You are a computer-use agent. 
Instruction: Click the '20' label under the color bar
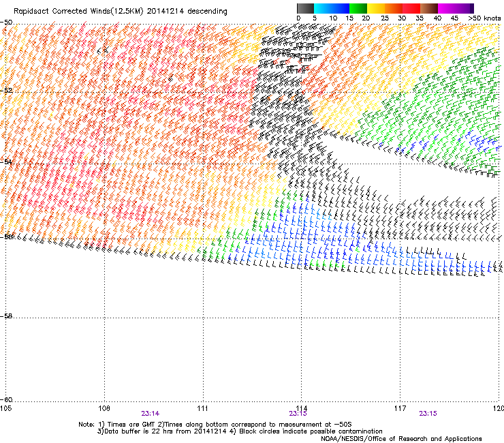click(x=366, y=18)
